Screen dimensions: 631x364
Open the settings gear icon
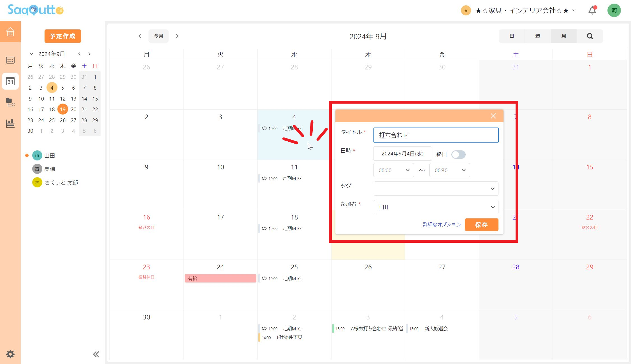[10, 354]
